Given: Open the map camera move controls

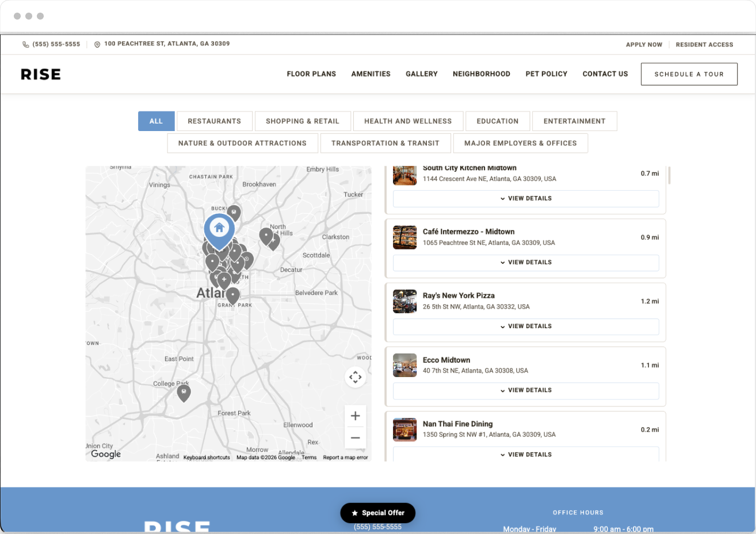Looking at the screenshot, I should pos(355,377).
